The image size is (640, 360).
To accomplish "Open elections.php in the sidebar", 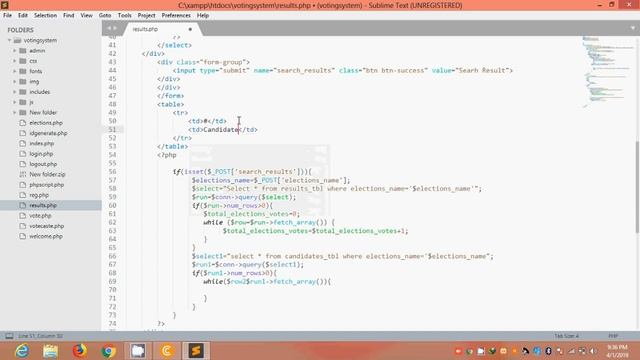I will 46,123.
